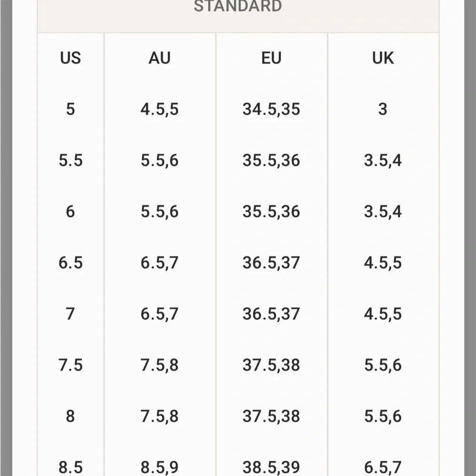Select US size 7.5 cell
The width and height of the screenshot is (476, 476).
pos(70,365)
